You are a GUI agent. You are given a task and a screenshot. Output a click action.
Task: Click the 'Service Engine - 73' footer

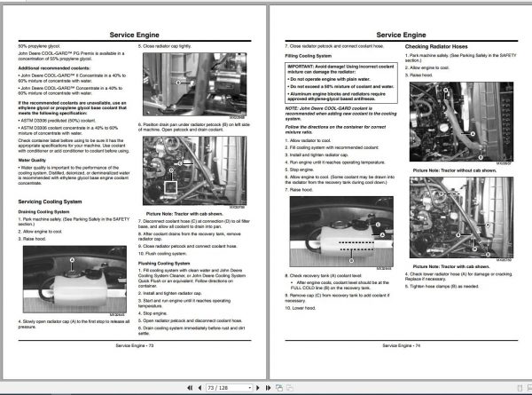point(135,345)
